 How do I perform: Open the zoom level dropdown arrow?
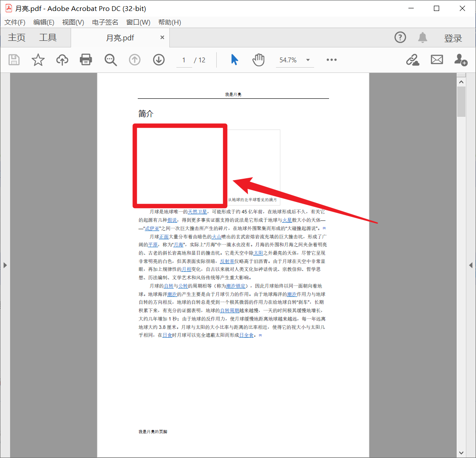coord(308,60)
